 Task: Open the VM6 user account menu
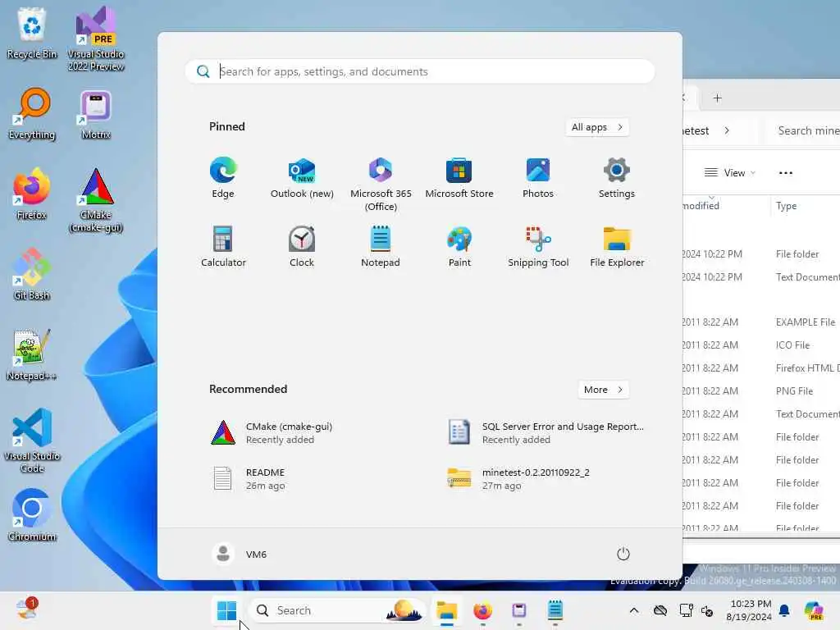[240, 554]
